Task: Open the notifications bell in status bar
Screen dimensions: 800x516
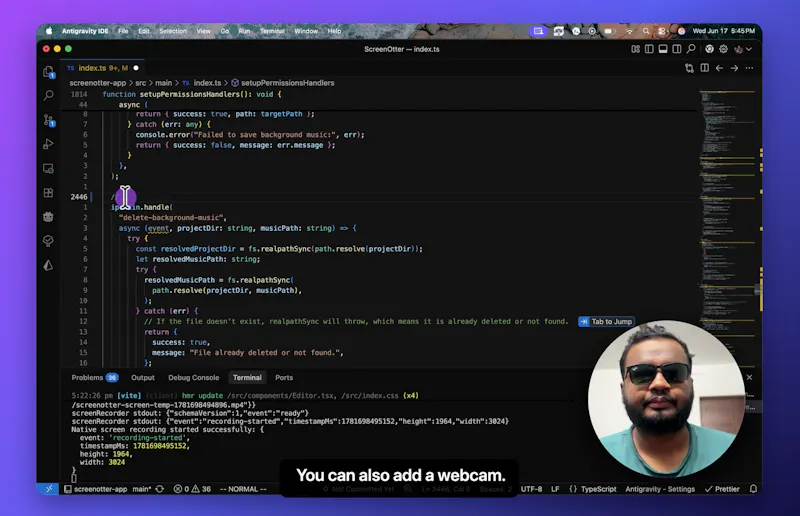Action: pos(753,489)
